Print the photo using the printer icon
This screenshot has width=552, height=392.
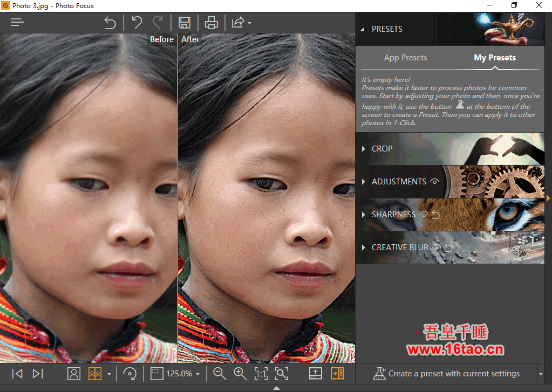212,23
